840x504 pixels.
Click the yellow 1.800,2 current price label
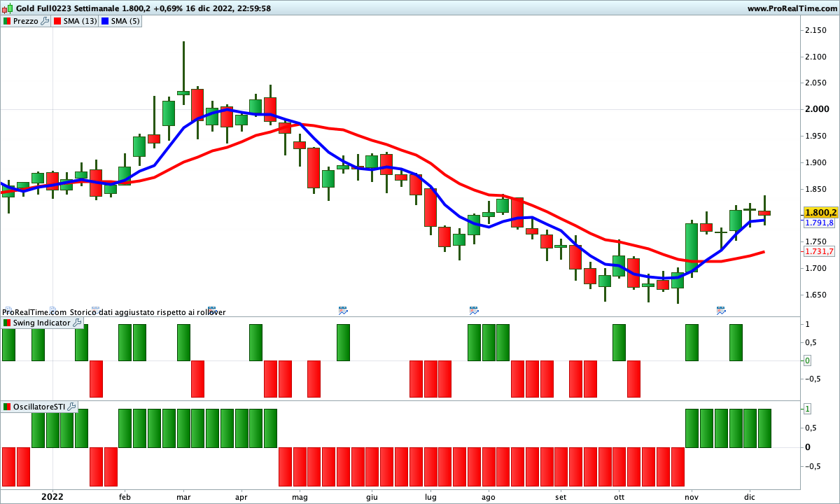(x=820, y=212)
